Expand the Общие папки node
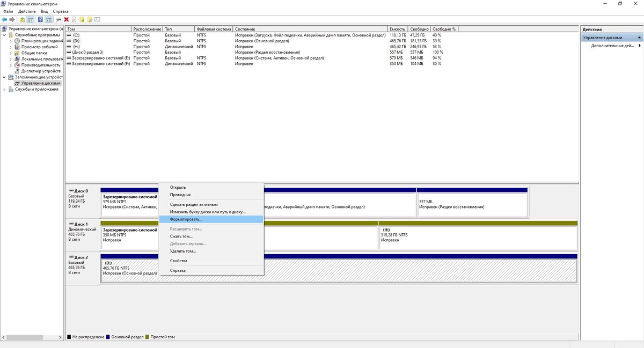 pyautogui.click(x=11, y=53)
